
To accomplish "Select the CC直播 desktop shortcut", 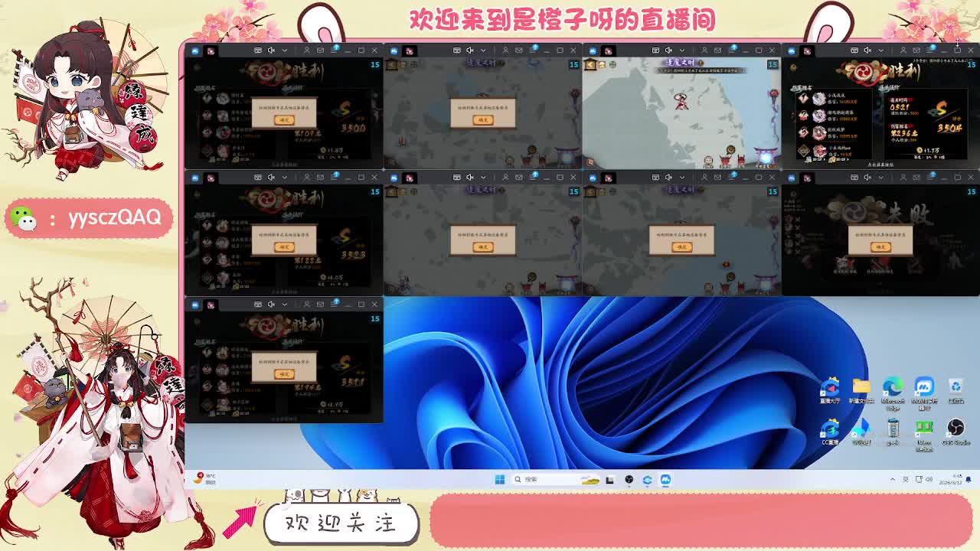I will tap(830, 432).
